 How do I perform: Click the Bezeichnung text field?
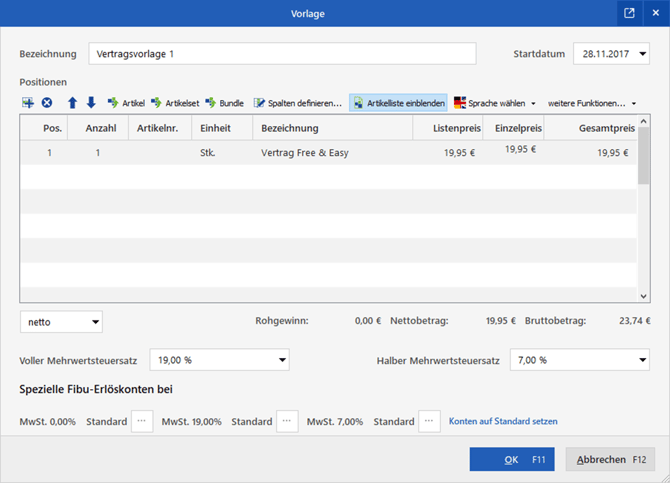coord(282,54)
